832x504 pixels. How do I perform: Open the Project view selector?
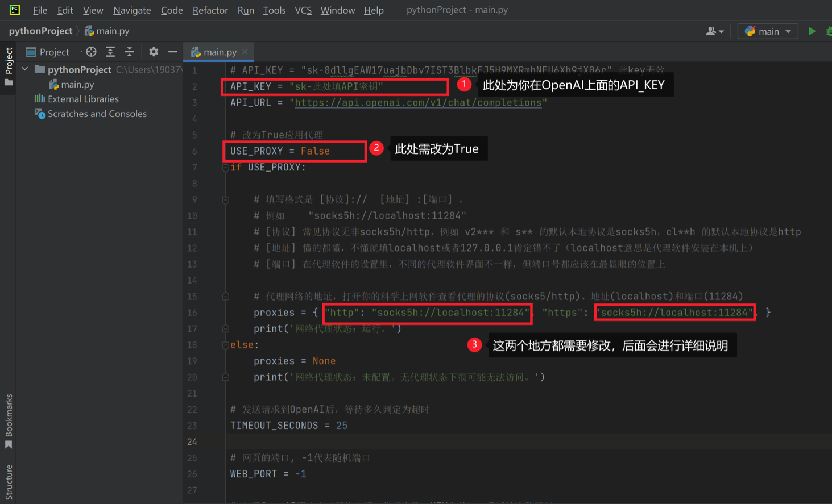click(x=48, y=52)
